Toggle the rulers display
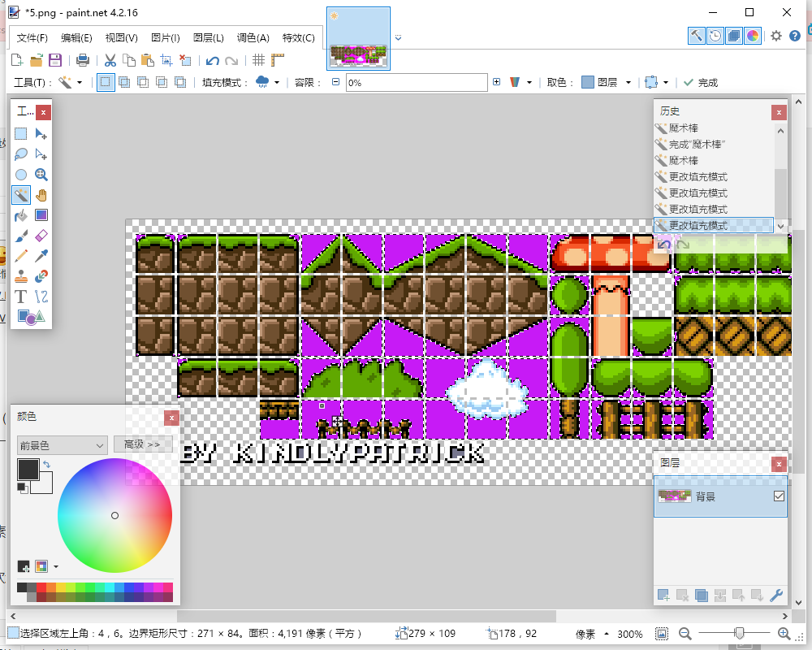 pyautogui.click(x=278, y=60)
